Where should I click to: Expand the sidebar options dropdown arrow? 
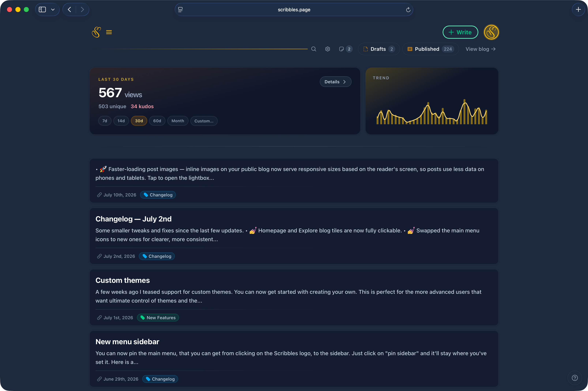tap(53, 10)
